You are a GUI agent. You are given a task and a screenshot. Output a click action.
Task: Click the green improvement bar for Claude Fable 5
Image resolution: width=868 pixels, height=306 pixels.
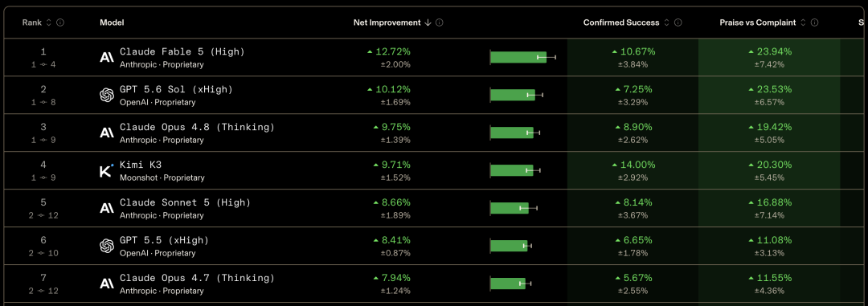518,57
